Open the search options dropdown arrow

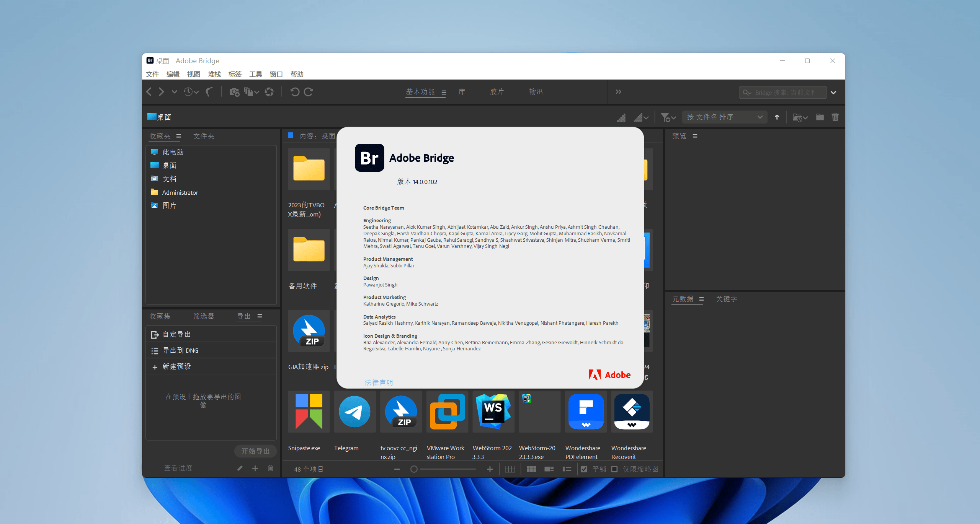pyautogui.click(x=833, y=93)
